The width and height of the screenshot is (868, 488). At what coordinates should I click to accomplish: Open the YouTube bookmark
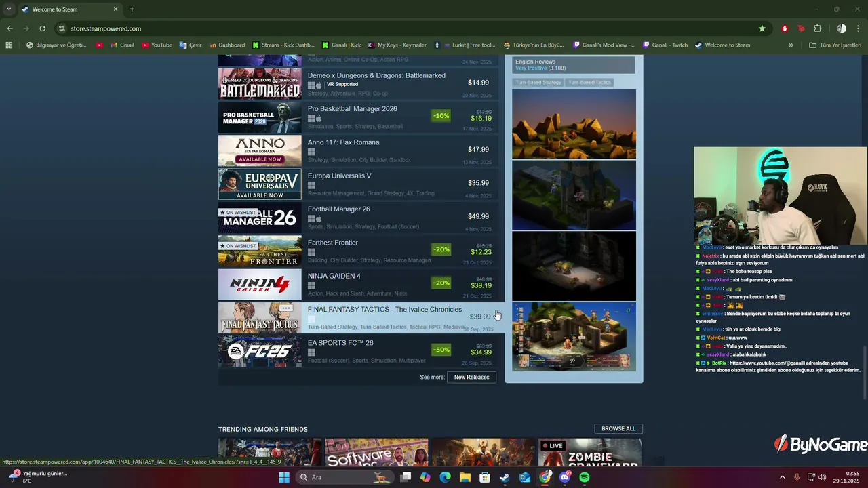click(157, 45)
